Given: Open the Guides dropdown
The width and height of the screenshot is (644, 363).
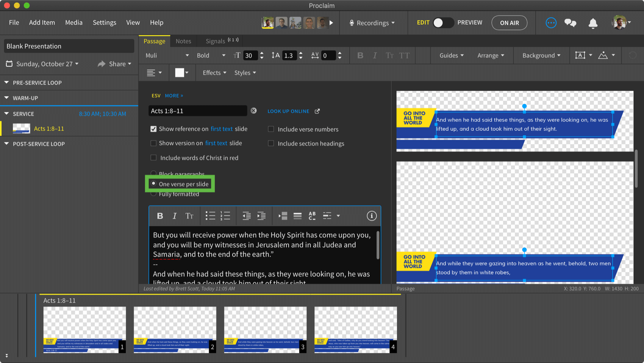Looking at the screenshot, I should pyautogui.click(x=452, y=55).
